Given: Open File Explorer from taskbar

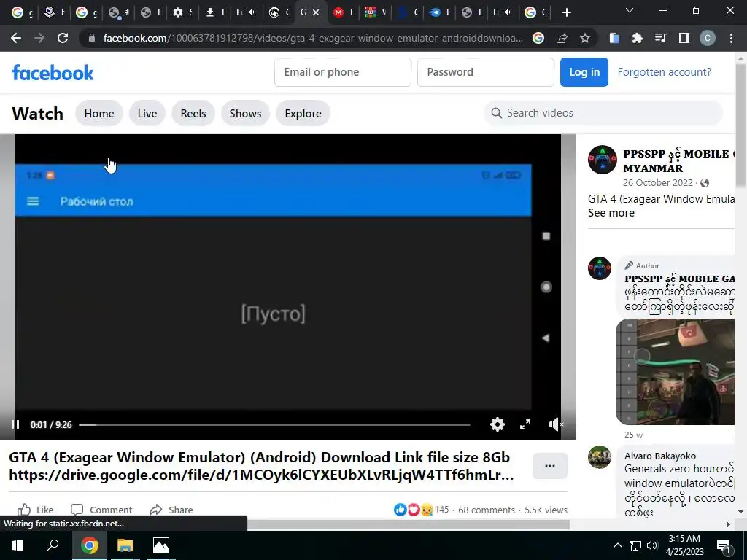Looking at the screenshot, I should (125, 545).
